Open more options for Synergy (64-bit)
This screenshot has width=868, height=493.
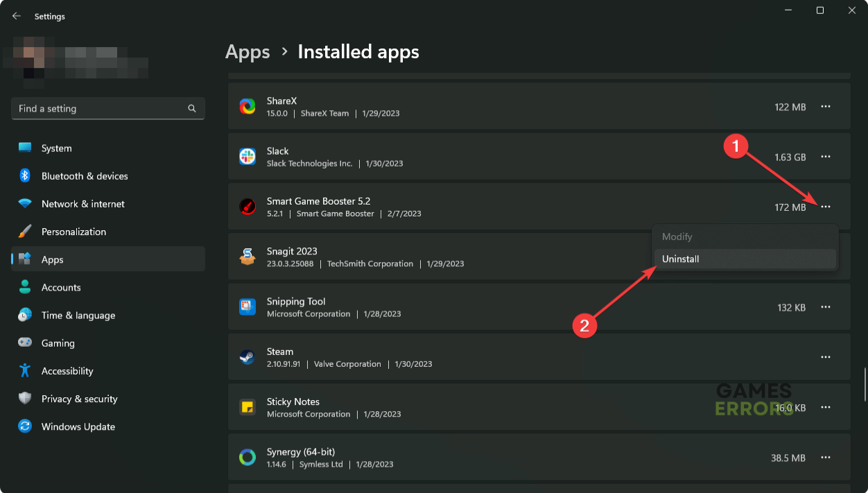(x=825, y=458)
